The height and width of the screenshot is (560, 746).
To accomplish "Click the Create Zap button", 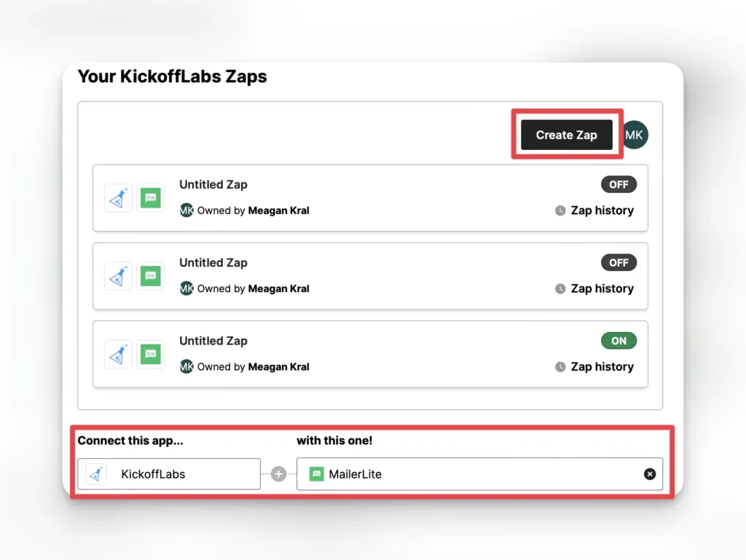I will pos(566,135).
